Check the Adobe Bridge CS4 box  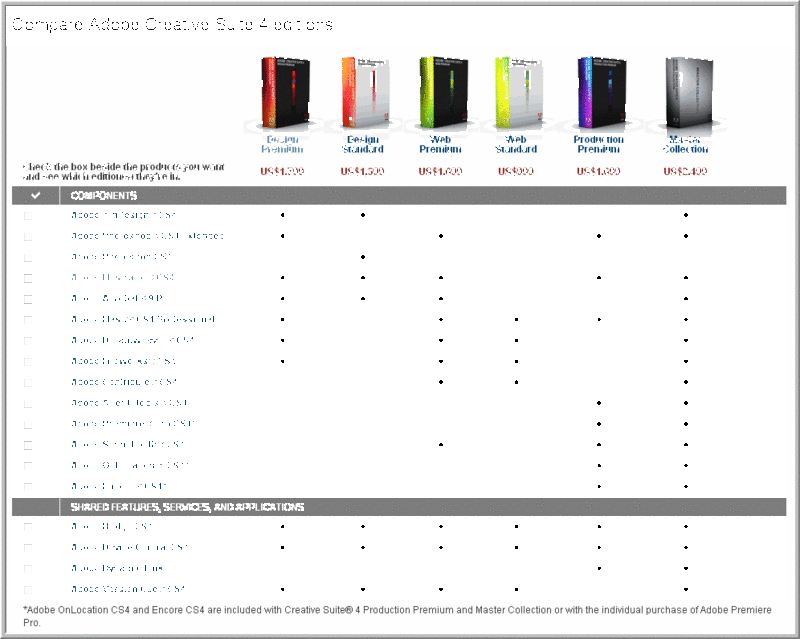(28, 527)
